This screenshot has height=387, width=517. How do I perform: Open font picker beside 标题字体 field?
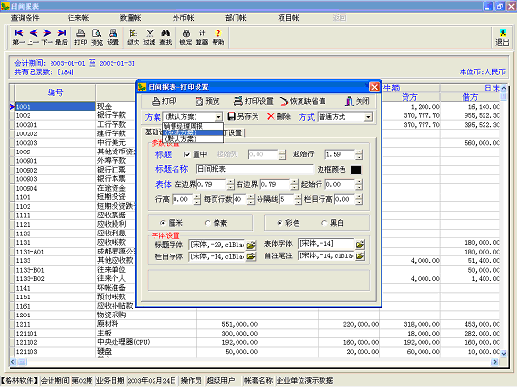click(x=251, y=245)
